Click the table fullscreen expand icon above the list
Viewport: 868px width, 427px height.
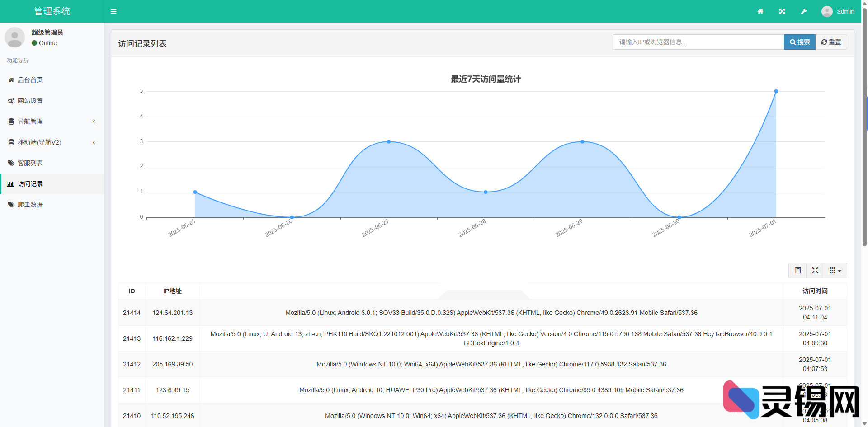[x=815, y=270]
